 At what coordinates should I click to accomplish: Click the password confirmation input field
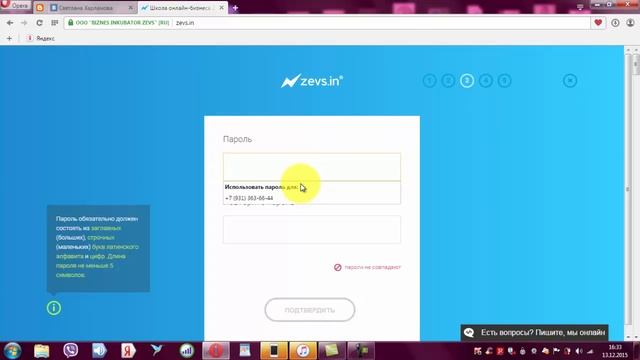312,229
